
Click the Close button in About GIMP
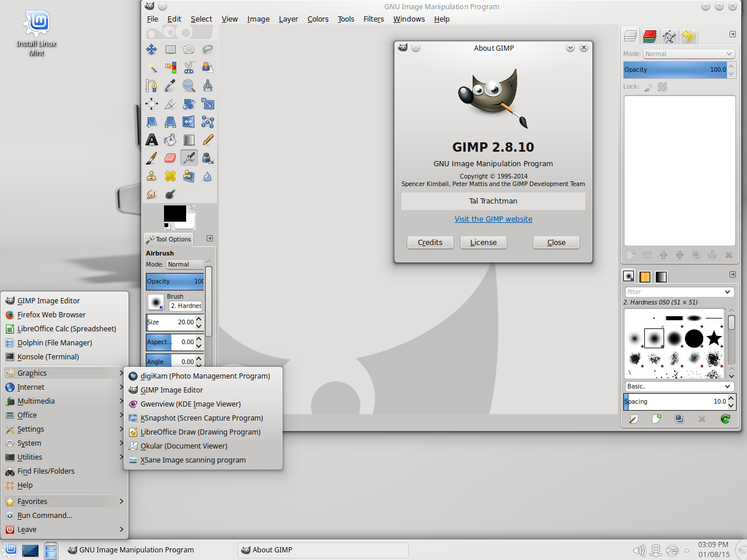pyautogui.click(x=556, y=243)
